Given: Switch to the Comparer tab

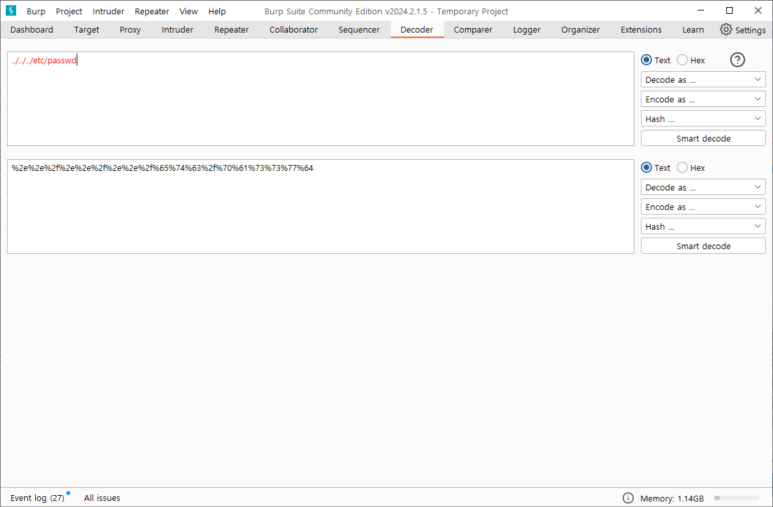Looking at the screenshot, I should click(473, 30).
